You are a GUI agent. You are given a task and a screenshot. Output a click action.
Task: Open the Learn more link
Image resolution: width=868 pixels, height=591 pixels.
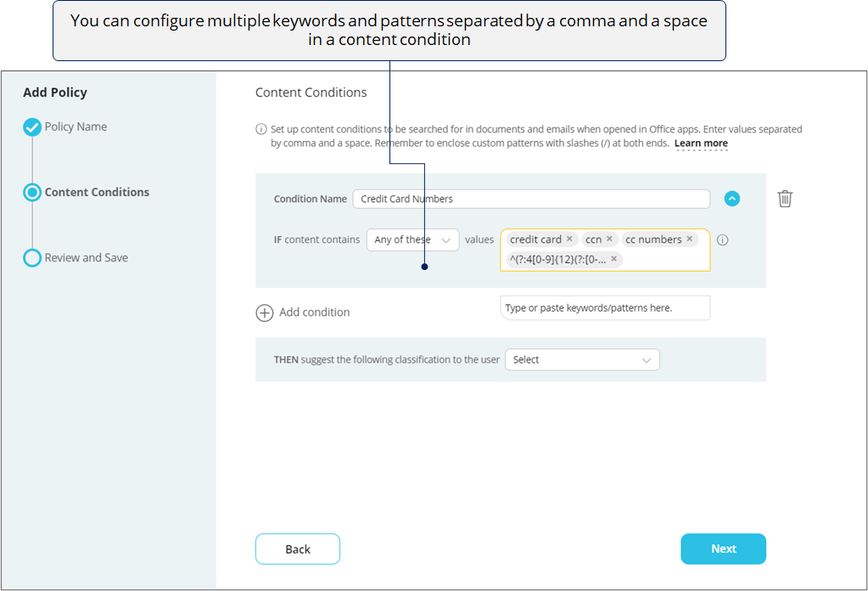701,144
